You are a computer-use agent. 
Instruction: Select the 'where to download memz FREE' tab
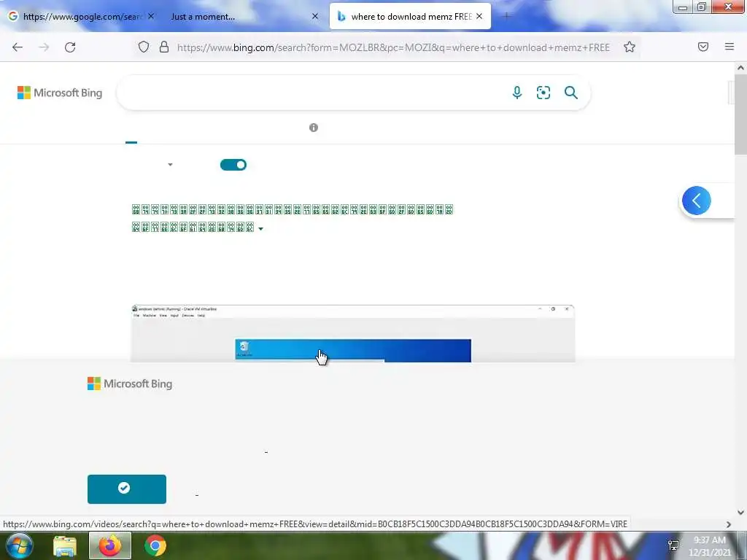[x=410, y=16]
